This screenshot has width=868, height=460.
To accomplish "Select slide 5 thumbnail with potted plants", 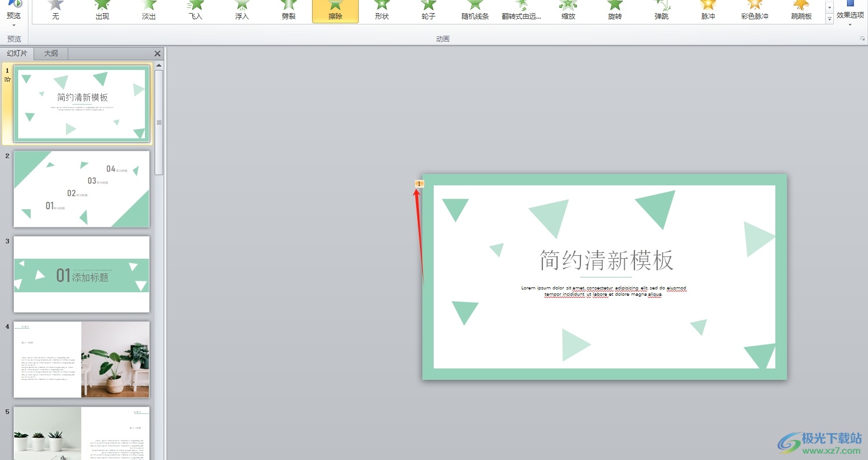I will (82, 433).
